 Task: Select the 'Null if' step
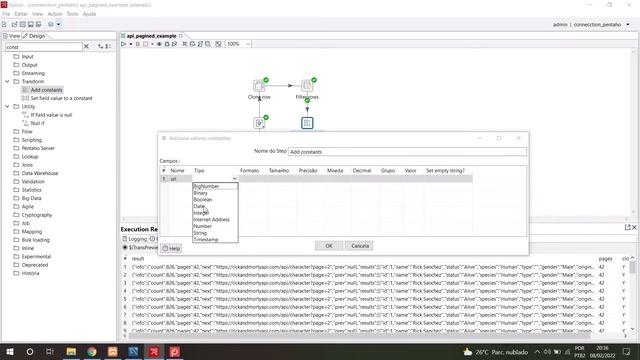[x=33, y=123]
